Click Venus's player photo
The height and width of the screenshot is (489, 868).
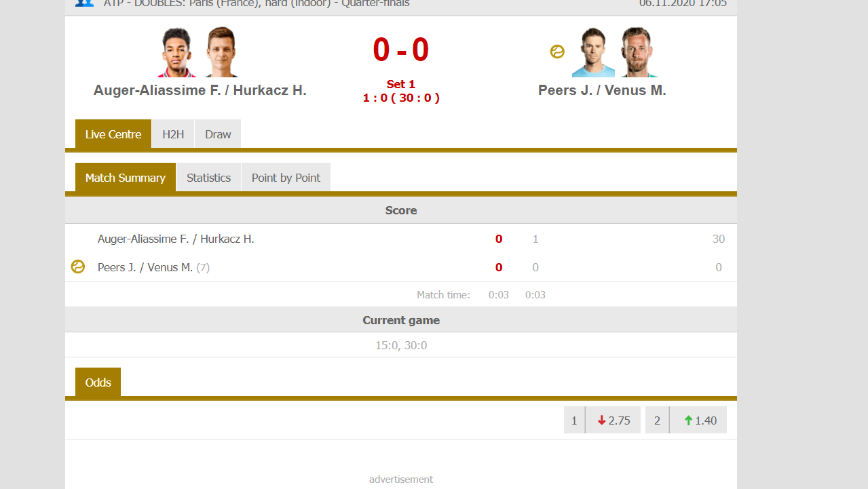click(x=637, y=52)
